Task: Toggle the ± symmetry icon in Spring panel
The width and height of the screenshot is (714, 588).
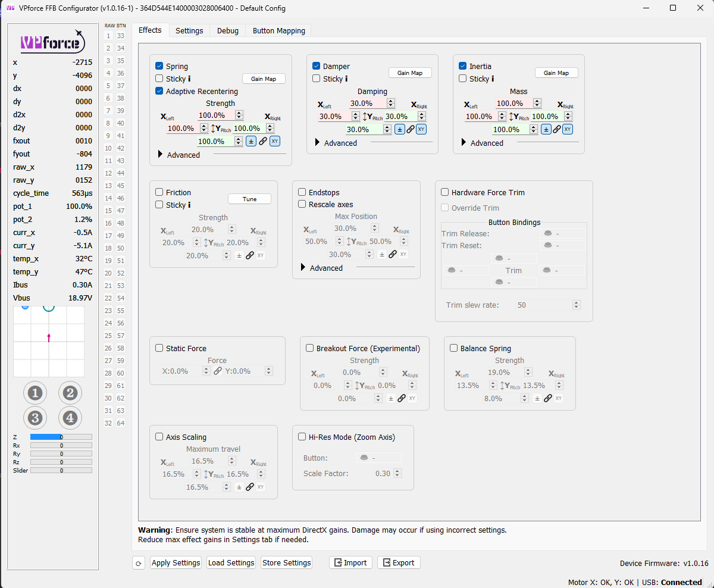Action: click(251, 141)
